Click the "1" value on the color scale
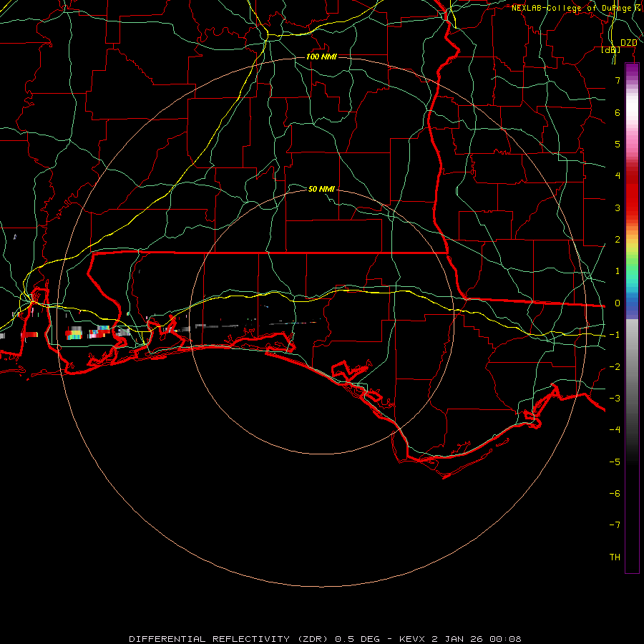The image size is (644, 644). point(618,271)
